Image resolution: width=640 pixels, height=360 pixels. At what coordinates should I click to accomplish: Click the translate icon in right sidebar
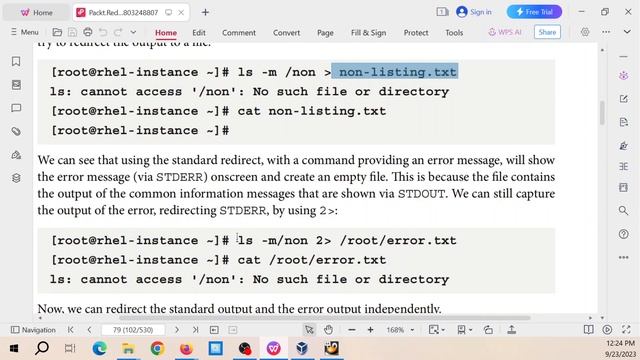[623, 166]
